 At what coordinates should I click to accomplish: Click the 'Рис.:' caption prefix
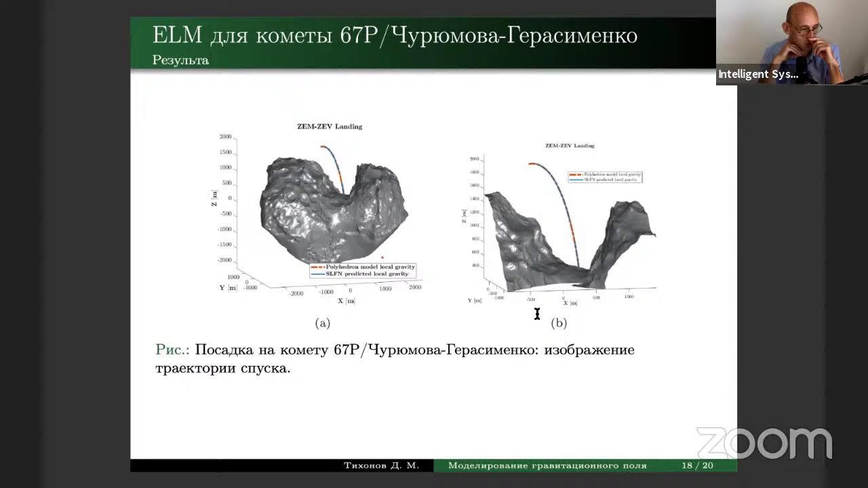click(172, 350)
